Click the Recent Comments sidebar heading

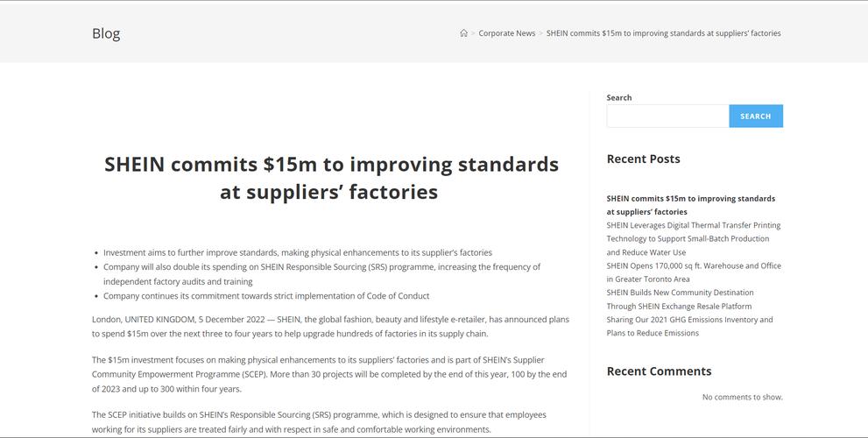click(x=659, y=371)
